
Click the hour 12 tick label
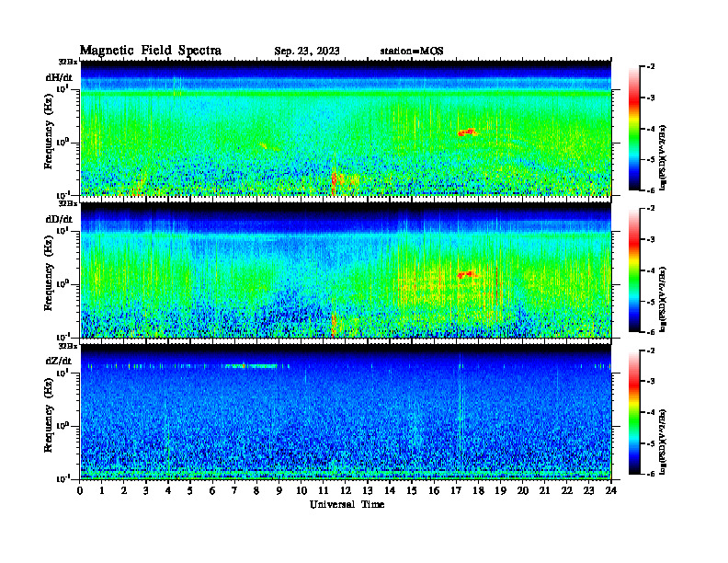(x=346, y=490)
